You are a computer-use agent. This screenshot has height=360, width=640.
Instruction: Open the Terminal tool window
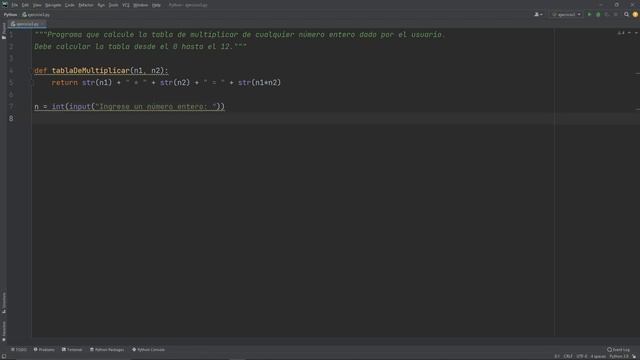click(x=72, y=350)
